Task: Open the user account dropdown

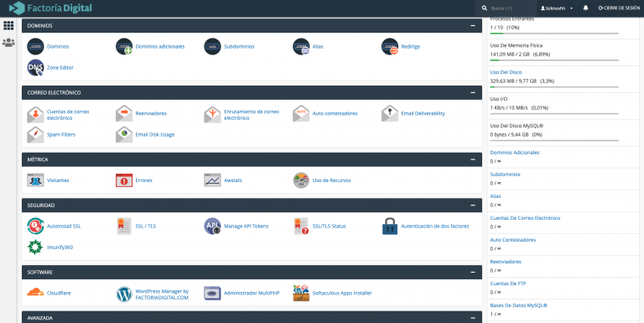Action: [557, 8]
